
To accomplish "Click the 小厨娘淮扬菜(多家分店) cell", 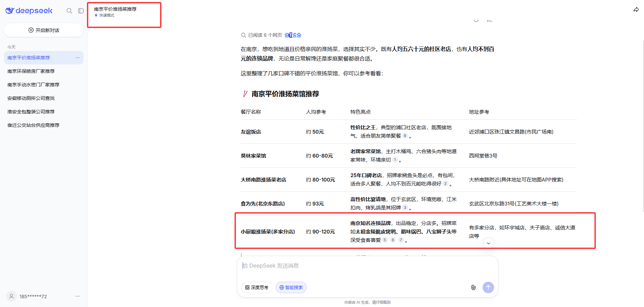I will click(268, 231).
